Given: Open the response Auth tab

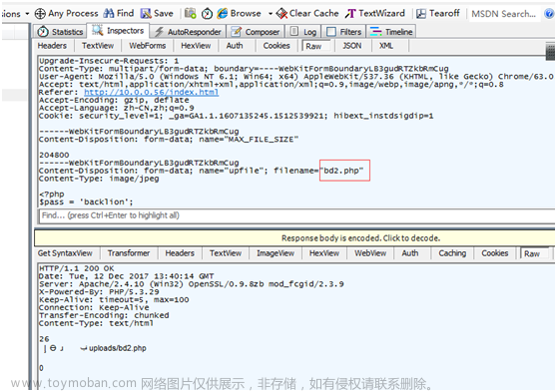Looking at the screenshot, I should 410,253.
